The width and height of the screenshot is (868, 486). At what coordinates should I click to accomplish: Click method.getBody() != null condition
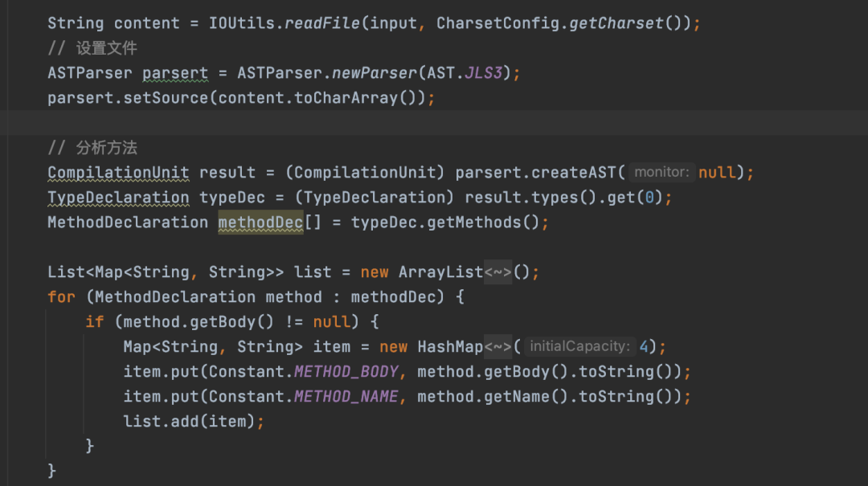[x=237, y=322]
